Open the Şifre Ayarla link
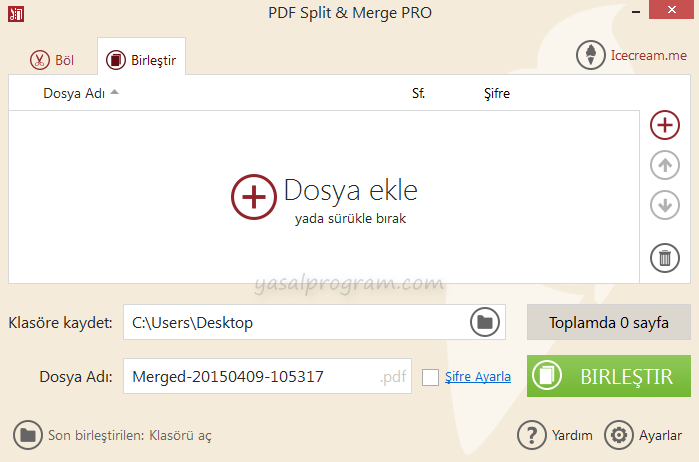This screenshot has height=462, width=699. tap(478, 377)
